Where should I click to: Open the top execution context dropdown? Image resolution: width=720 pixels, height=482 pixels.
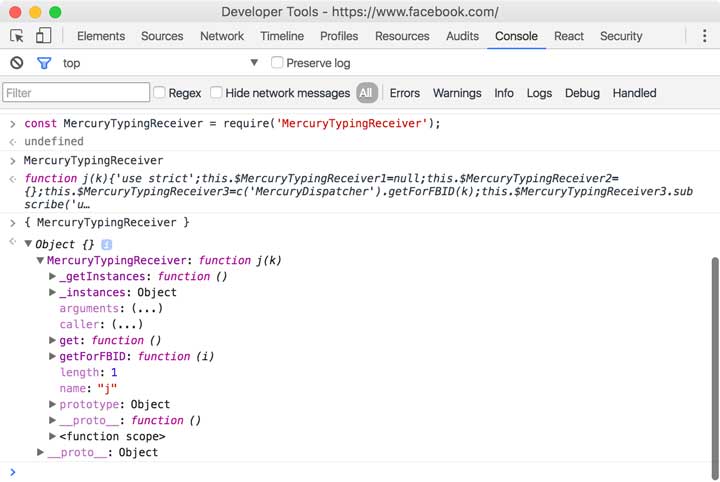coord(160,63)
